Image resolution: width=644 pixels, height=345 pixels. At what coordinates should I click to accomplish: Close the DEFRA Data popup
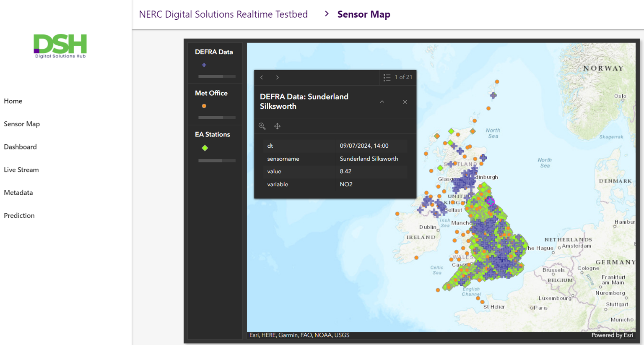pos(405,102)
